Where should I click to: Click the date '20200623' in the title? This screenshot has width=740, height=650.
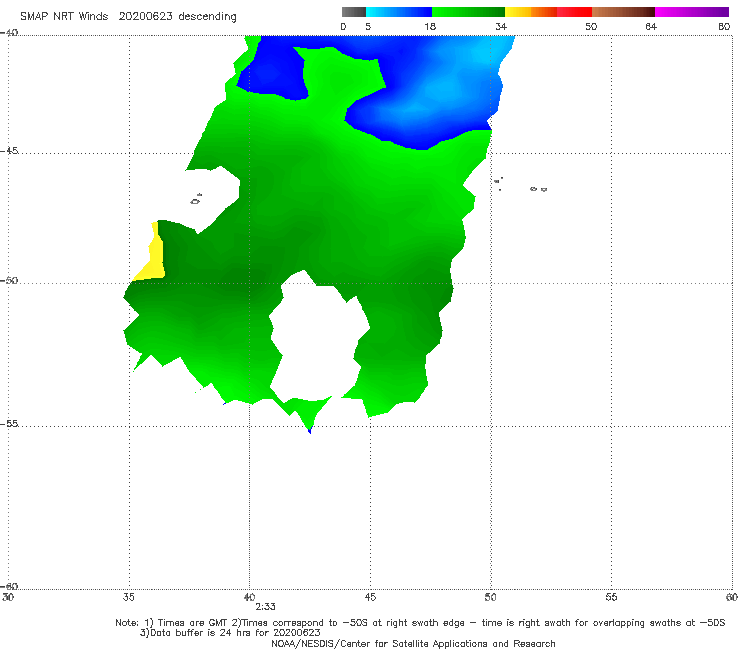(145, 16)
